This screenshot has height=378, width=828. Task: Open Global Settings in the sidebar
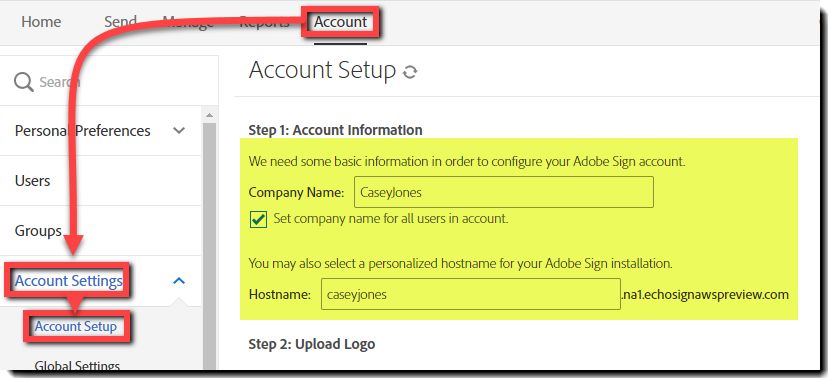pyautogui.click(x=77, y=365)
